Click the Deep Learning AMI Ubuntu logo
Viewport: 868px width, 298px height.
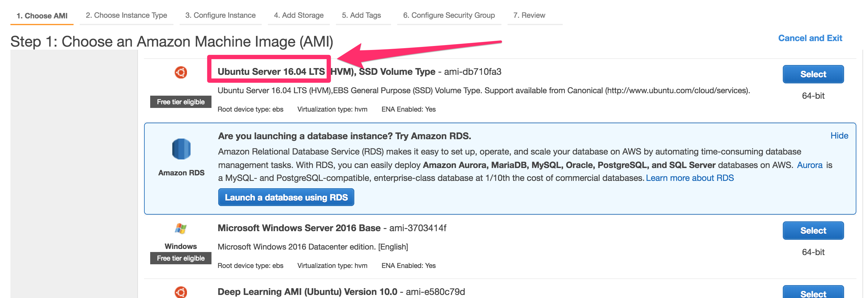[x=181, y=292]
